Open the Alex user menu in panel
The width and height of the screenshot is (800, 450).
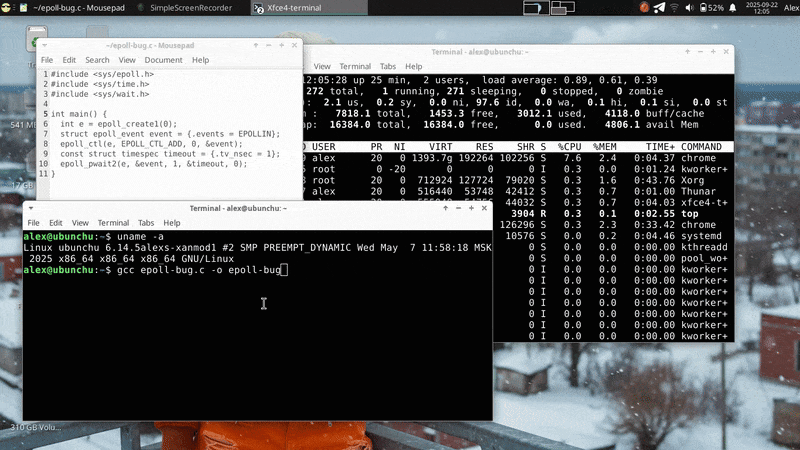pyautogui.click(x=791, y=8)
